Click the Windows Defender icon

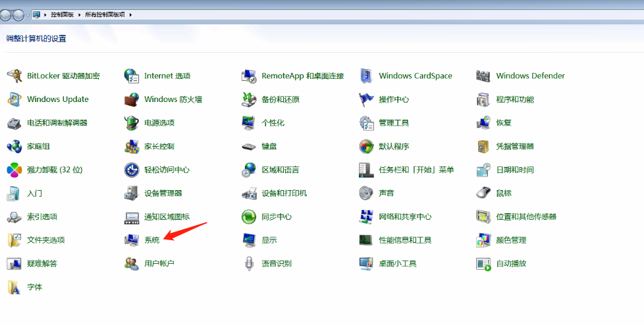pos(483,76)
